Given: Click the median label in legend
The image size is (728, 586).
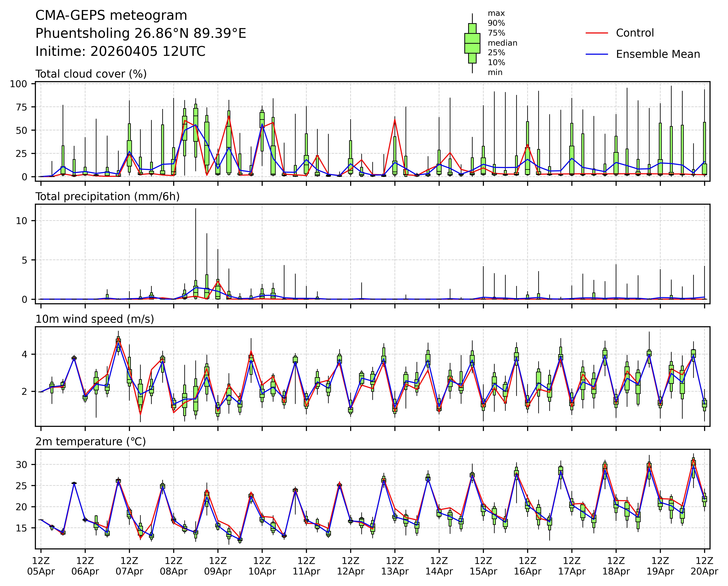Looking at the screenshot, I should pos(502,43).
